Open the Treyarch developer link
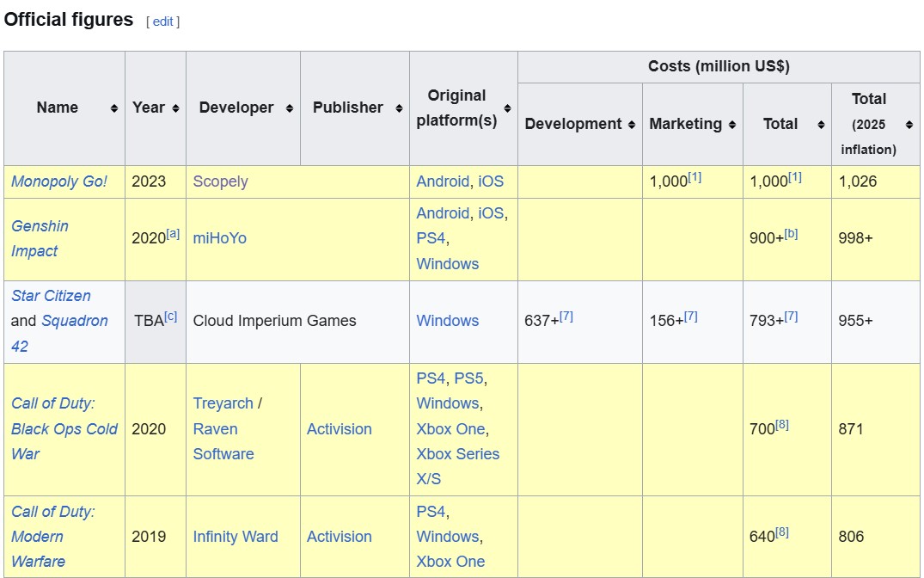This screenshot has width=924, height=578. [223, 403]
